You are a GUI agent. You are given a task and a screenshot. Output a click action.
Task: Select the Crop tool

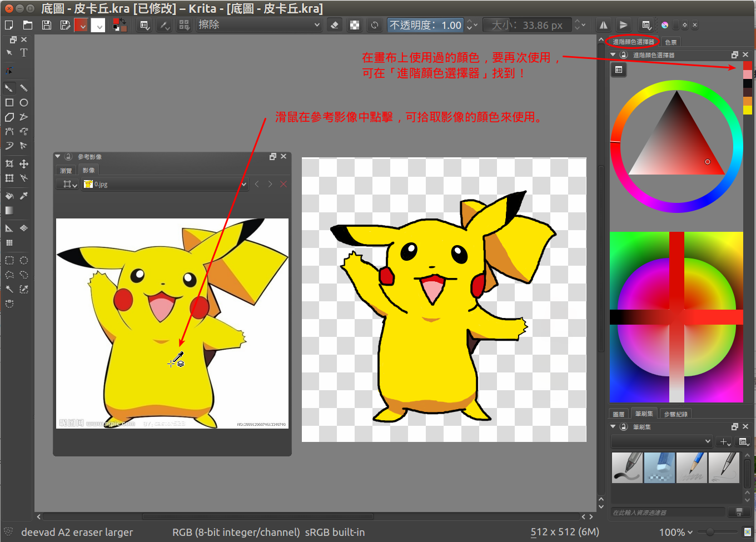[9, 164]
